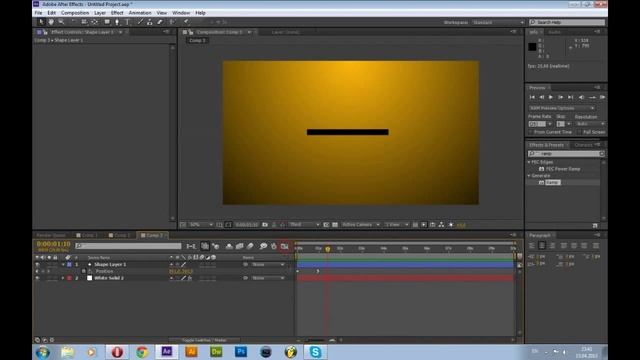Toggle region of interest button
640x360 pixels.
pyautogui.click(x=326, y=225)
